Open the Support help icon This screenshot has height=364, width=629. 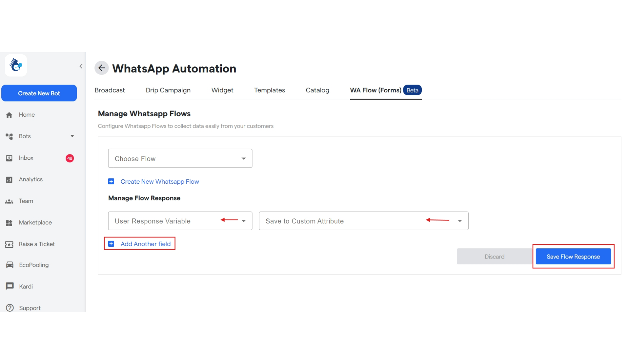pyautogui.click(x=9, y=308)
